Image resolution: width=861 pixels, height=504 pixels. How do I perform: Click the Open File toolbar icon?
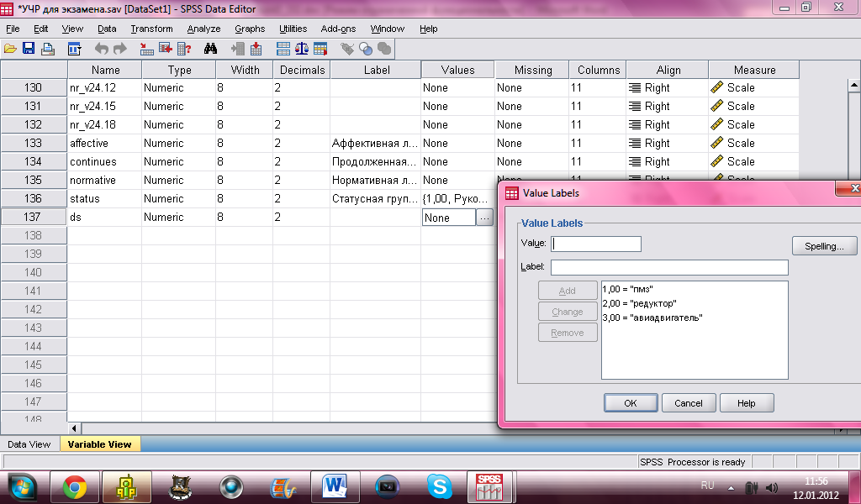(x=10, y=49)
